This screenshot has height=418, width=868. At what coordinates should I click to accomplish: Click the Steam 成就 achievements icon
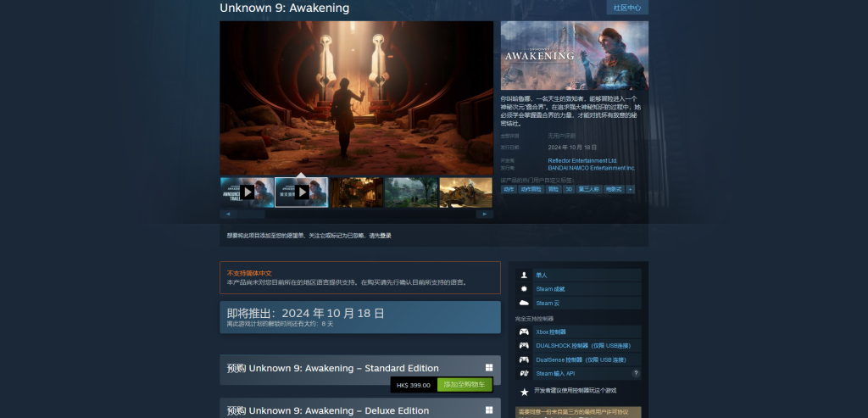[524, 289]
